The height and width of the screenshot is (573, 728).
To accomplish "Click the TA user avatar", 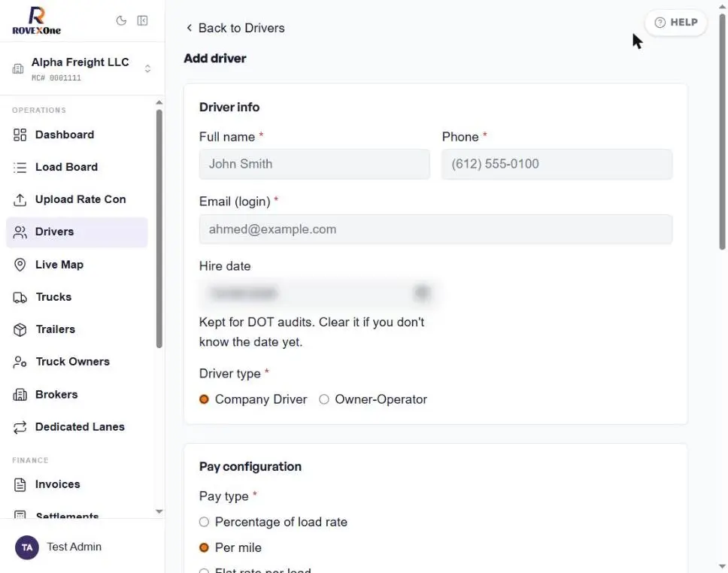I will point(27,547).
